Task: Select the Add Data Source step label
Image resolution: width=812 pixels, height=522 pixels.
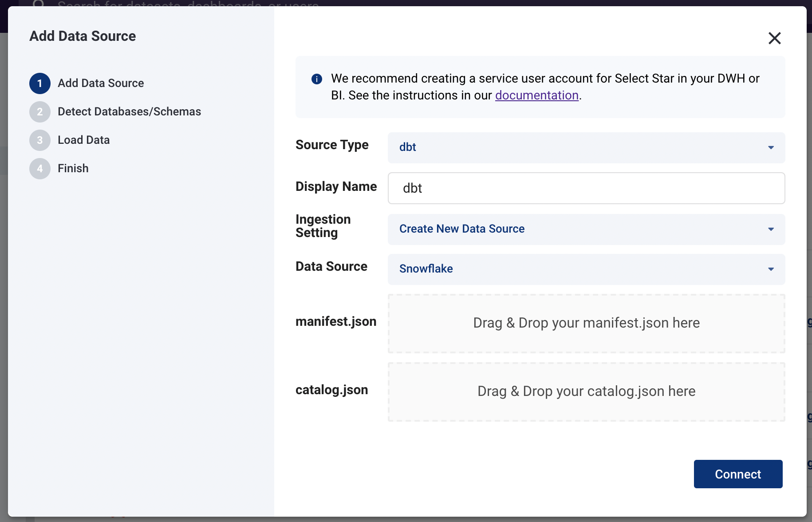Action: click(101, 83)
